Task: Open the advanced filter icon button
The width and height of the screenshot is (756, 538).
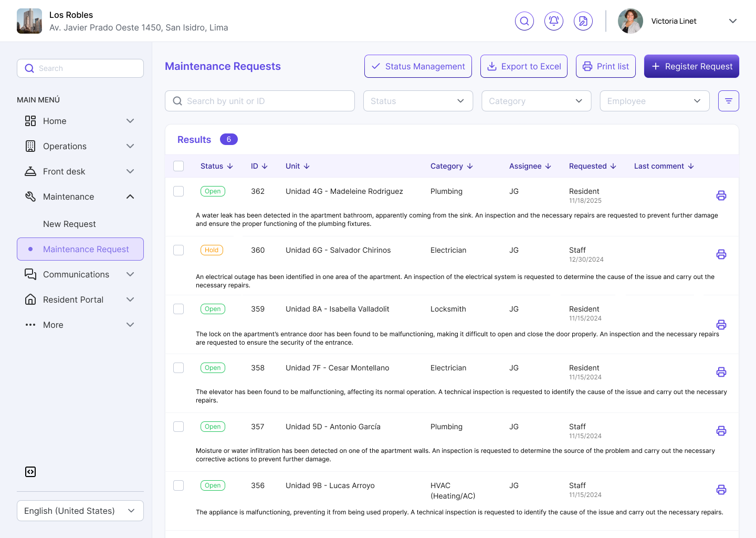Action: pos(729,101)
